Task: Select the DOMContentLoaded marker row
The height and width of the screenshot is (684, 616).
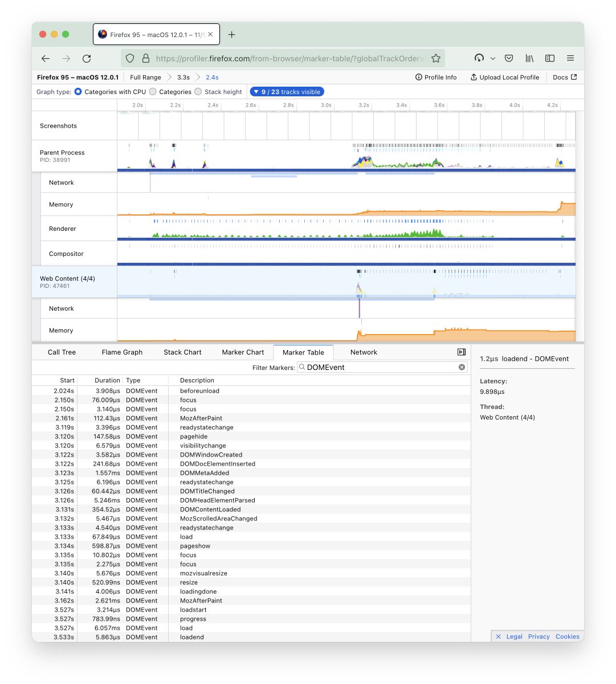Action: [x=251, y=510]
